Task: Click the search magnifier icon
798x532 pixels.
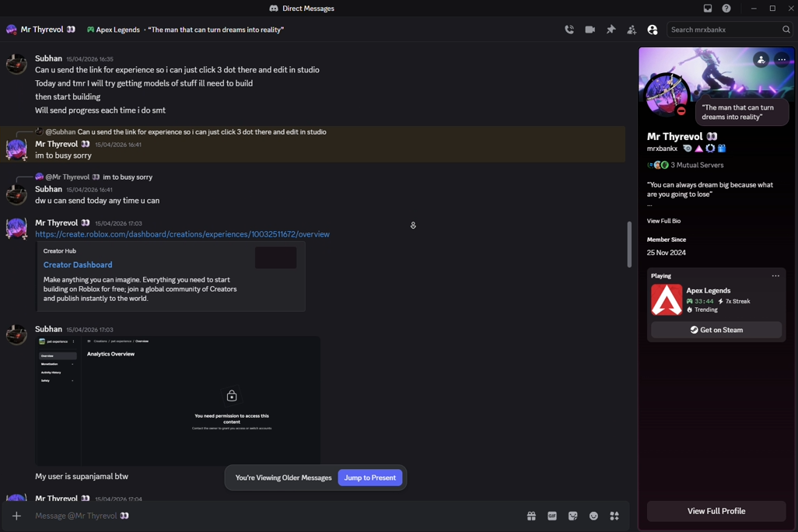Action: [786, 30]
